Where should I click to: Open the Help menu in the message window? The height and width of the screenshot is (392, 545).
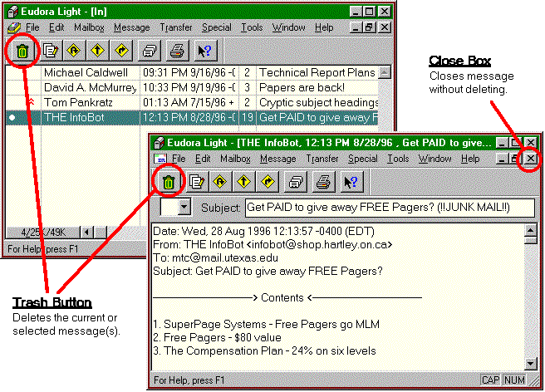click(x=470, y=159)
